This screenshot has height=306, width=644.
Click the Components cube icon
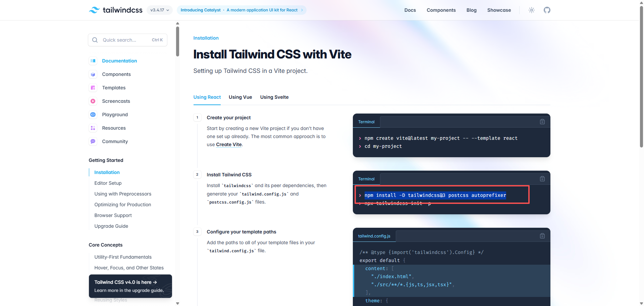93,74
